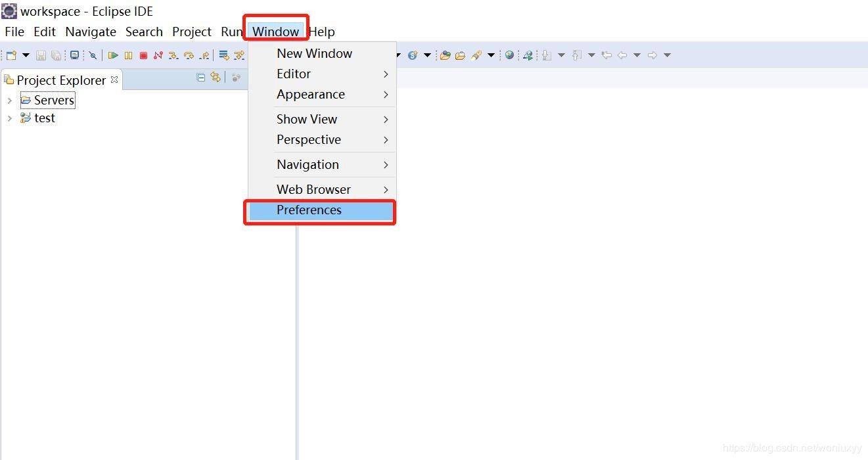Open the Back history dropdown arrow
Screen dimensions: 868x460
click(x=637, y=55)
